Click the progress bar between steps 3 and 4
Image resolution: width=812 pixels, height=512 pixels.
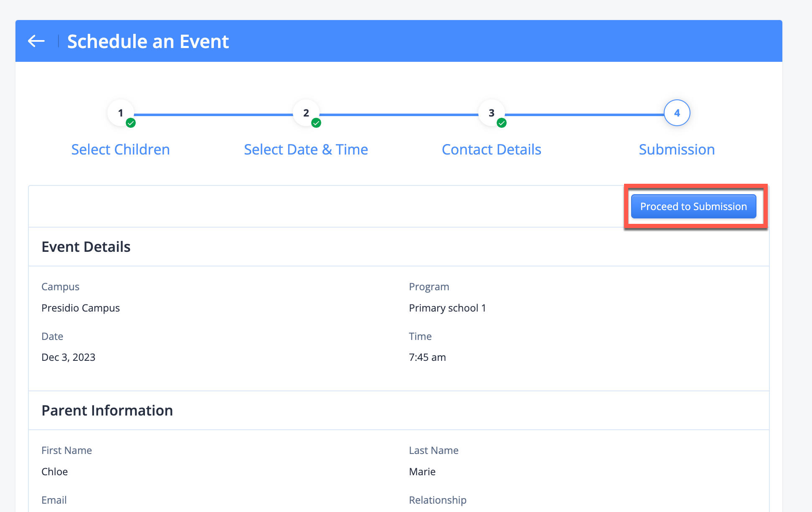[585, 113]
